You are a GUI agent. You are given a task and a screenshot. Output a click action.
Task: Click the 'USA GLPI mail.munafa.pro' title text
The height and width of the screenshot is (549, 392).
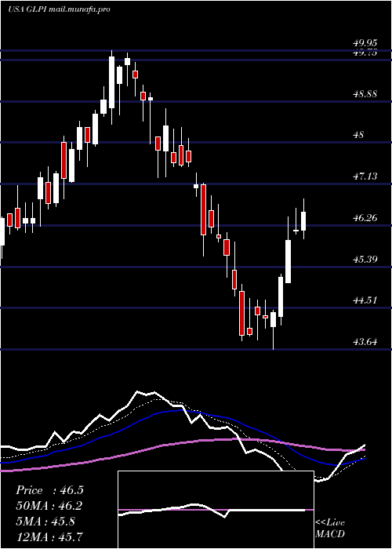pos(59,9)
